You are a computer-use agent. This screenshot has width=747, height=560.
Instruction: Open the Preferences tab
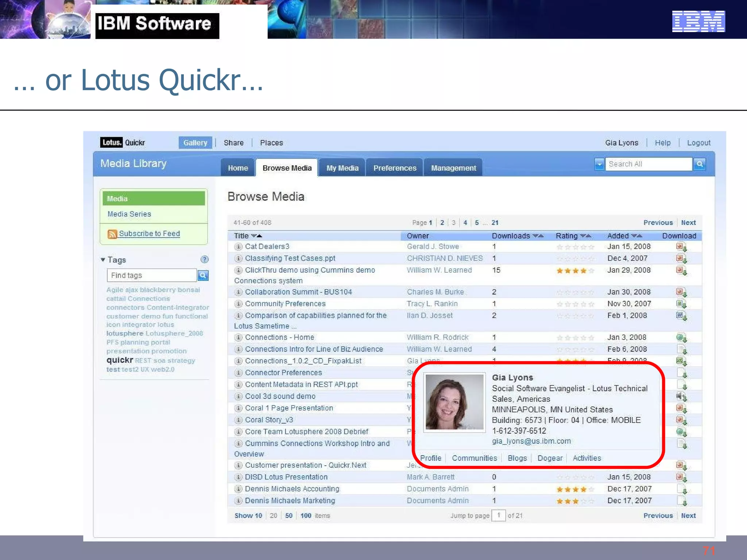point(395,168)
